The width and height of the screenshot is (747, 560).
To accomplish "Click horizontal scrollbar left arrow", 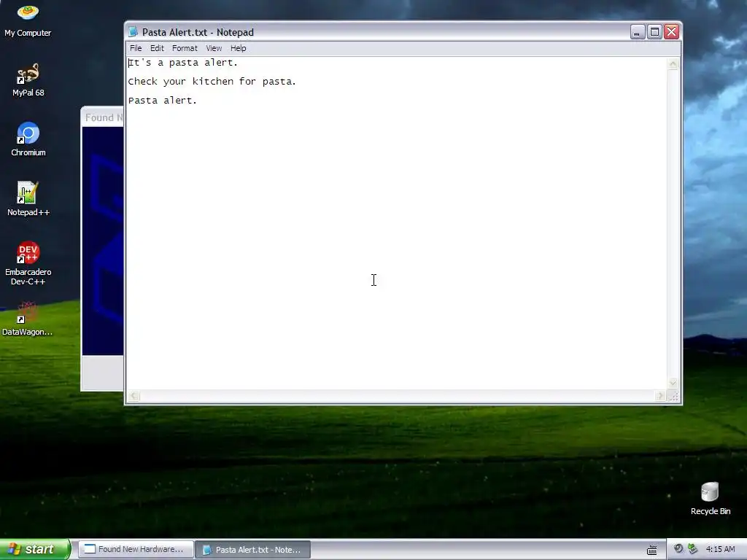I will 134,396.
